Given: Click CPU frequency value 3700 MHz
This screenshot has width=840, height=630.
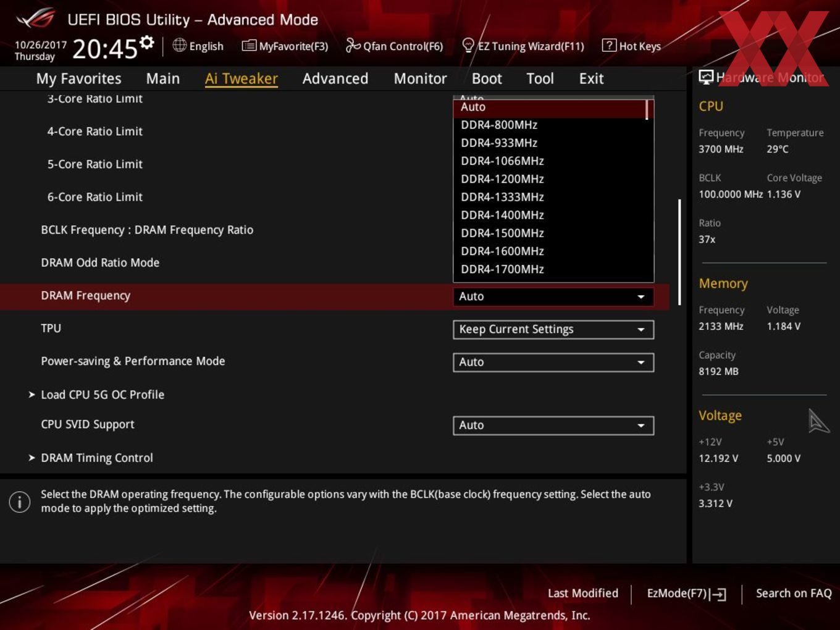Looking at the screenshot, I should click(721, 149).
